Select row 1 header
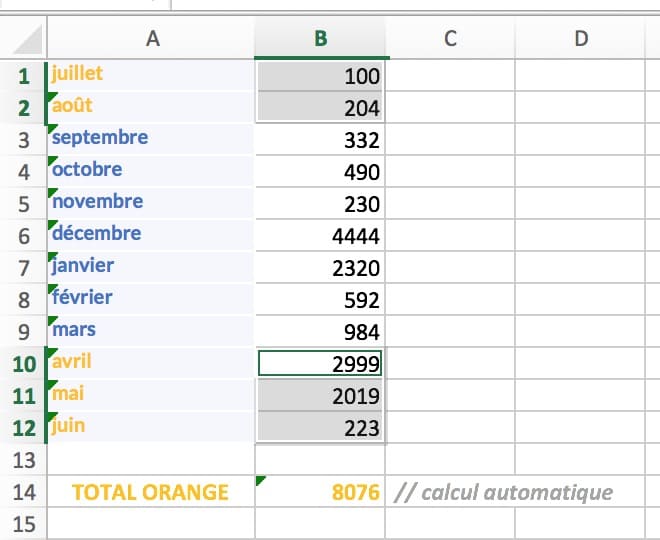The height and width of the screenshot is (540, 660). [24, 76]
